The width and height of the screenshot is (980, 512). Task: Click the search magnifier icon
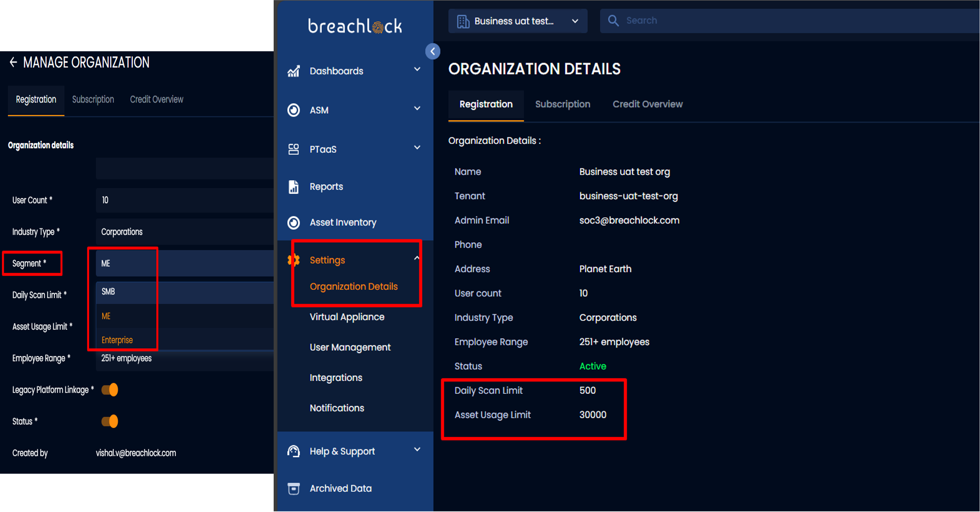click(613, 21)
